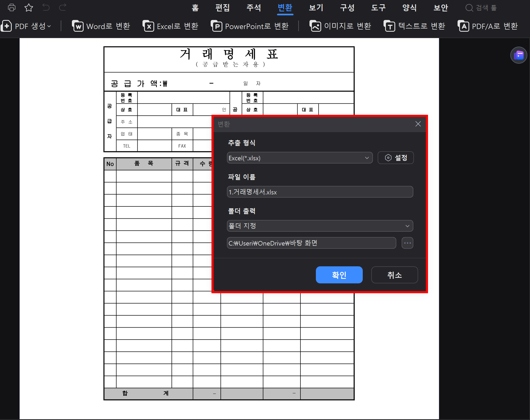Open the 보기 tab
Screen dimensions: 530x420
tap(316, 8)
